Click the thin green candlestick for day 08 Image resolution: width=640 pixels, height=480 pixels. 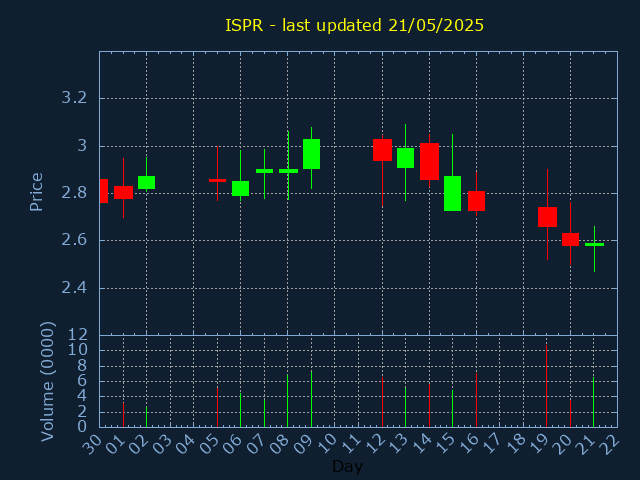(x=289, y=171)
